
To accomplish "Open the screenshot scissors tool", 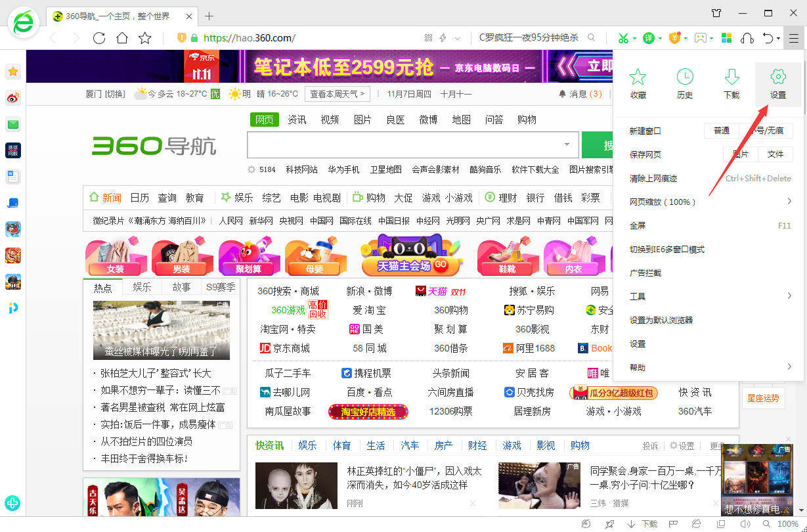I will (x=624, y=38).
